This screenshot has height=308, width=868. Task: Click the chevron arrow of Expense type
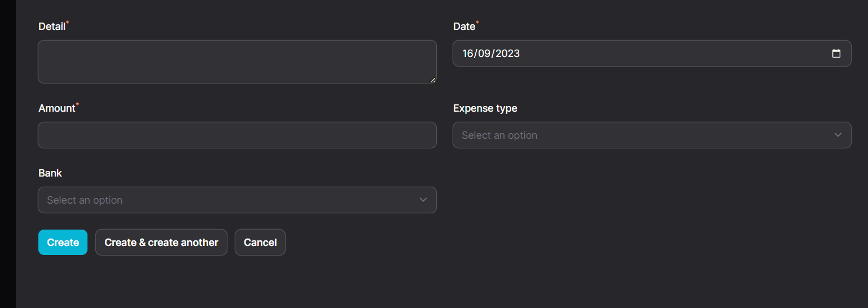tap(838, 135)
